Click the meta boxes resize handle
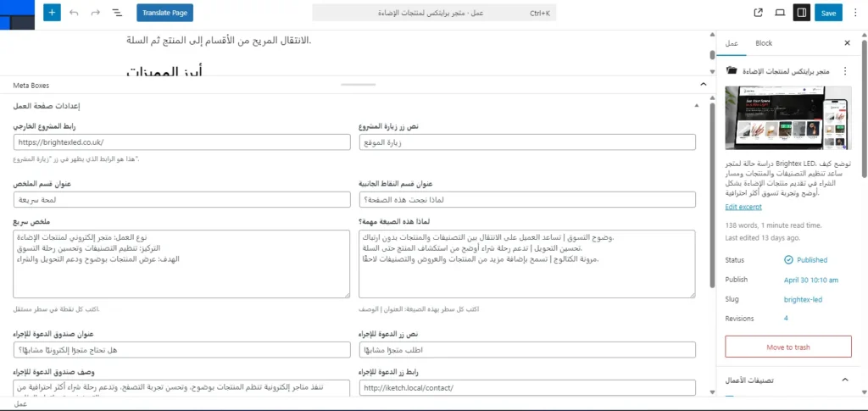This screenshot has width=868, height=411. tap(359, 85)
